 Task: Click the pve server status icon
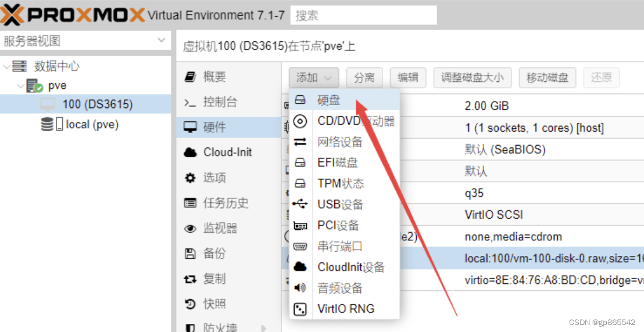coord(34,86)
